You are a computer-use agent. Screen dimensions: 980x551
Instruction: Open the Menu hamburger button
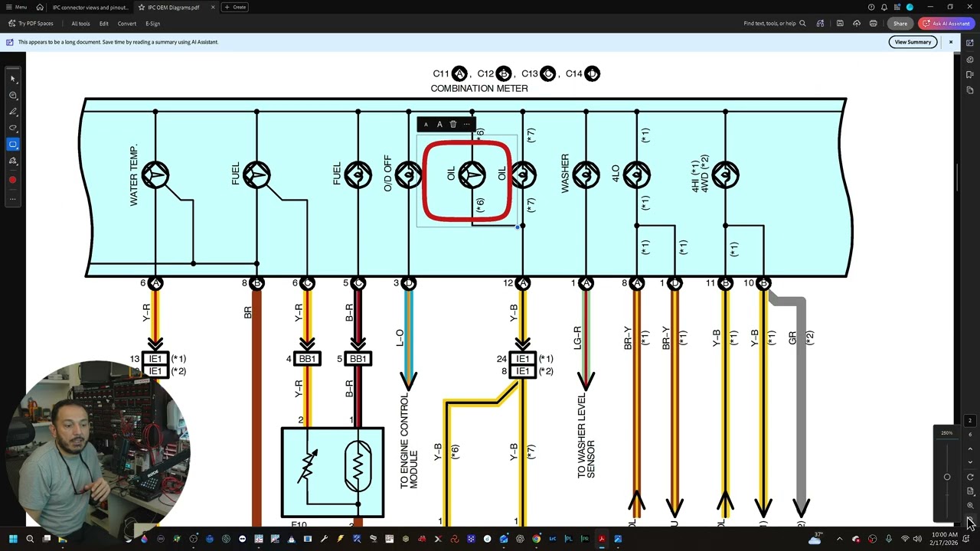pyautogui.click(x=16, y=7)
